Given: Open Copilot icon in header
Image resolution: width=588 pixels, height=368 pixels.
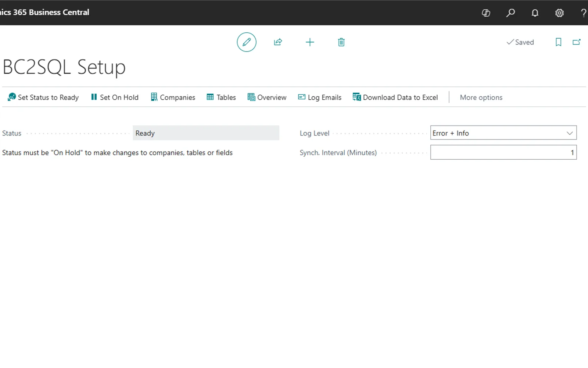Looking at the screenshot, I should [x=486, y=13].
